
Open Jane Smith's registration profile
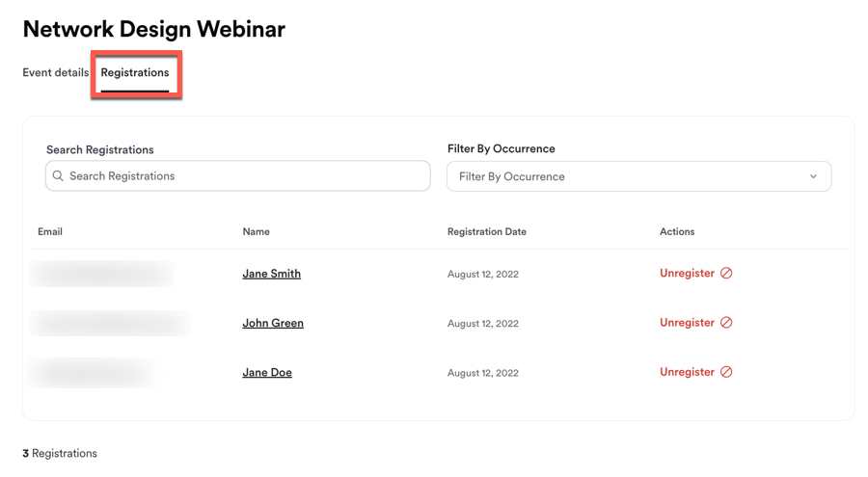(271, 274)
